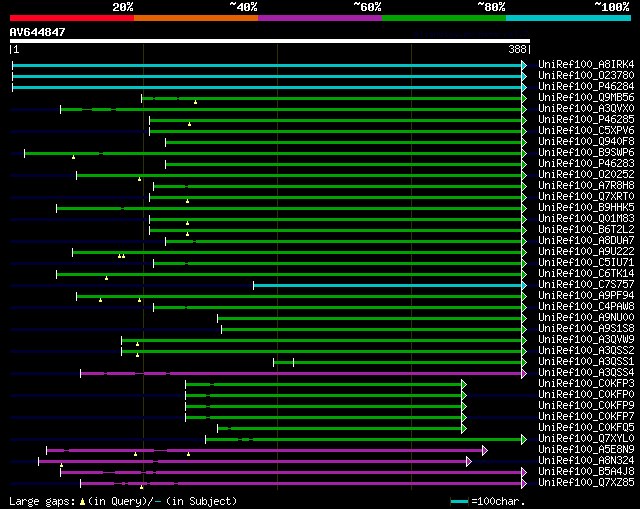Click the label UniRef100_P46285
Image resolution: width=640 pixels, height=509 pixels.
586,120
